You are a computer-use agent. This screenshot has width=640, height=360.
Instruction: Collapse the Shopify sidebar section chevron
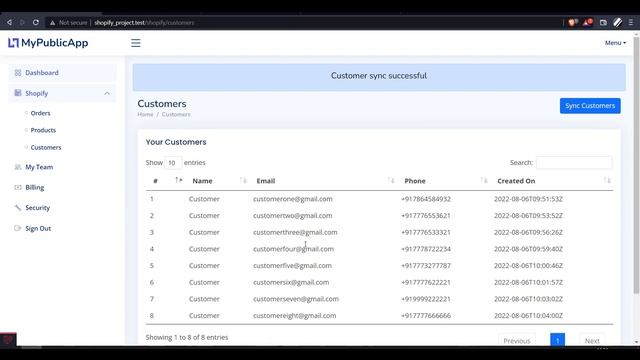pyautogui.click(x=107, y=93)
